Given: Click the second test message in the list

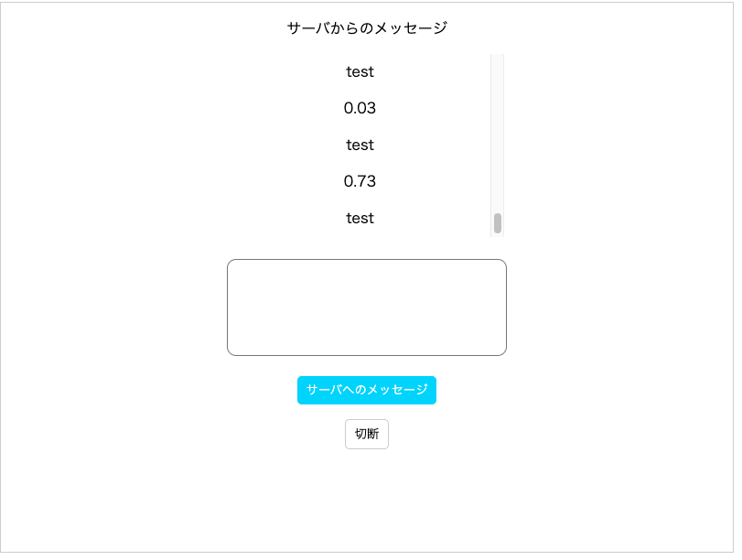Looking at the screenshot, I should tap(360, 145).
